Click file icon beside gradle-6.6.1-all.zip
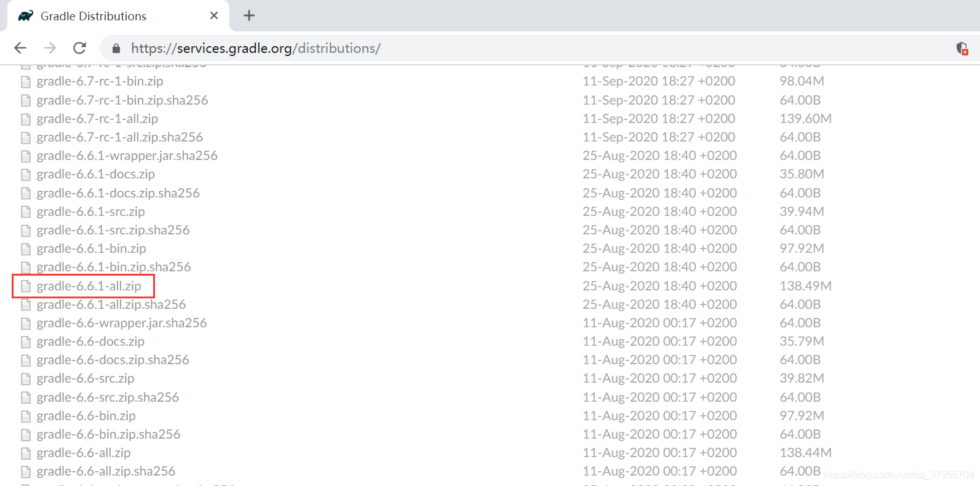 (x=26, y=286)
